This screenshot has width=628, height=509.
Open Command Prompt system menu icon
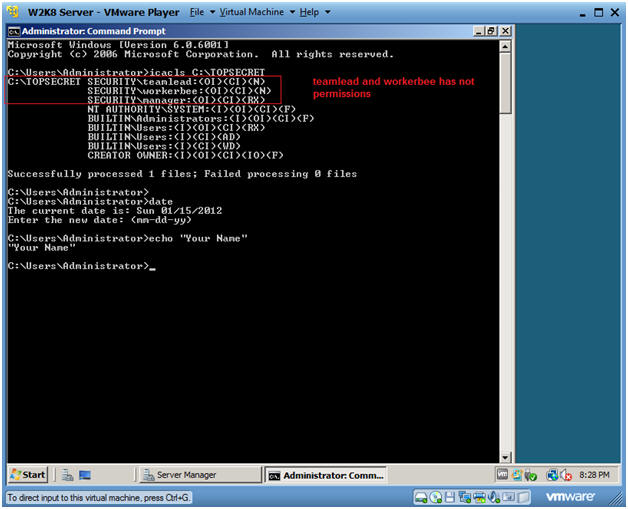pos(14,31)
